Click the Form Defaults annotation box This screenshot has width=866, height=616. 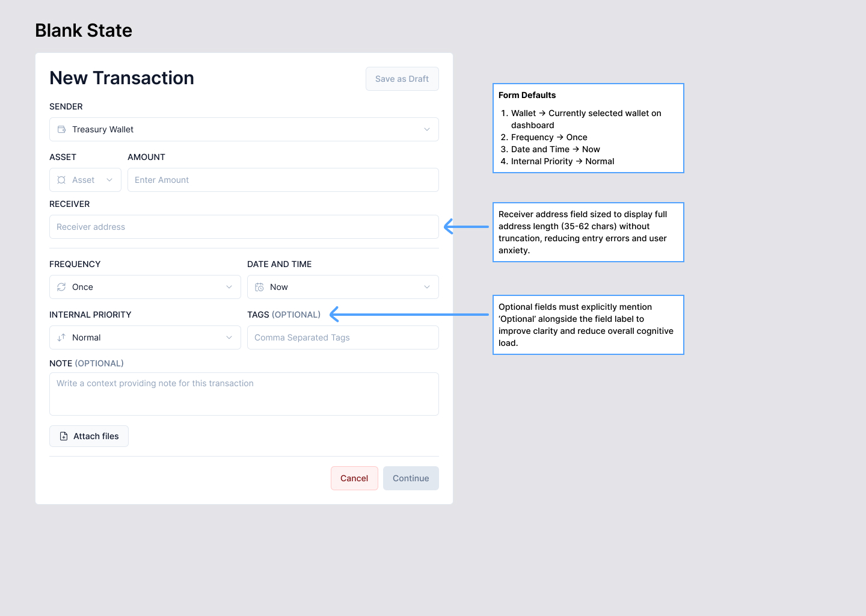588,128
